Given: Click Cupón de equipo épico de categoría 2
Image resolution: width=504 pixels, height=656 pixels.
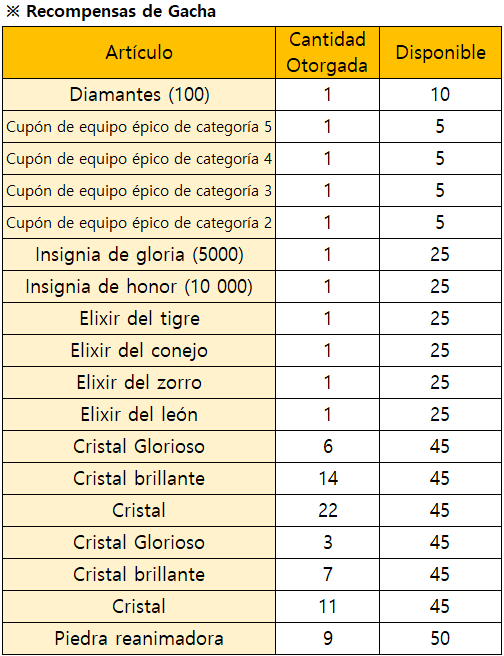Looking at the screenshot, I should (x=139, y=223).
